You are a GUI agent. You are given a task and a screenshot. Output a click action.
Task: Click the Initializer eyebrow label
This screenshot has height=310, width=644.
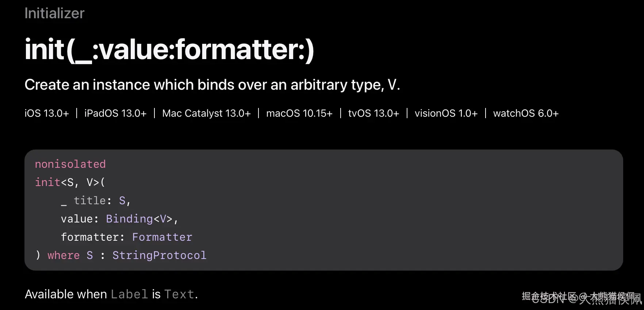click(x=54, y=13)
